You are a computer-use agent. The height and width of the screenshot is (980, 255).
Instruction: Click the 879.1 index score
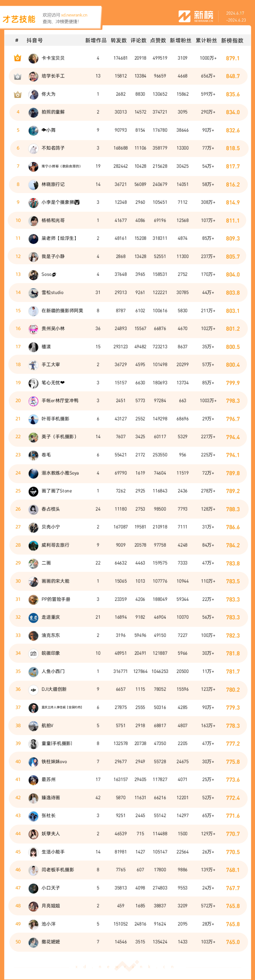click(x=233, y=58)
